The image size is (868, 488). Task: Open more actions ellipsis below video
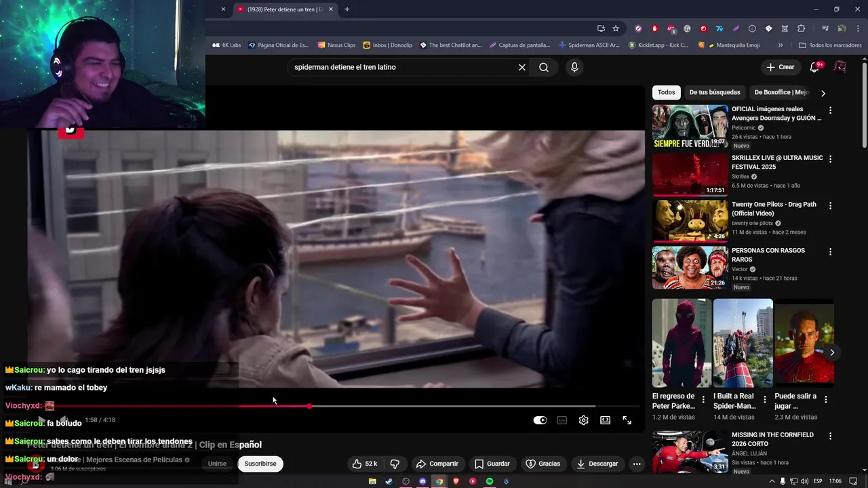pyautogui.click(x=636, y=464)
